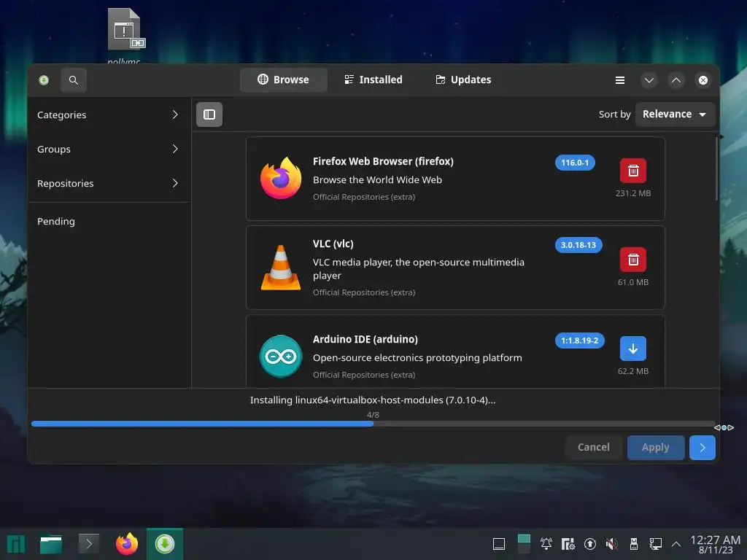Open the hamburger menu
Viewport: 747px width, 560px height.
620,80
